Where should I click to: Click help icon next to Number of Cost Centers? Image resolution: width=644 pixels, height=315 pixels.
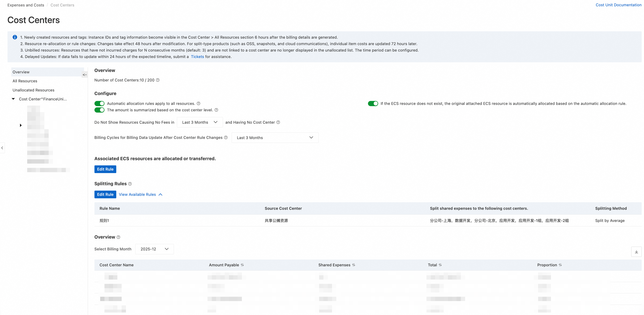(x=158, y=80)
